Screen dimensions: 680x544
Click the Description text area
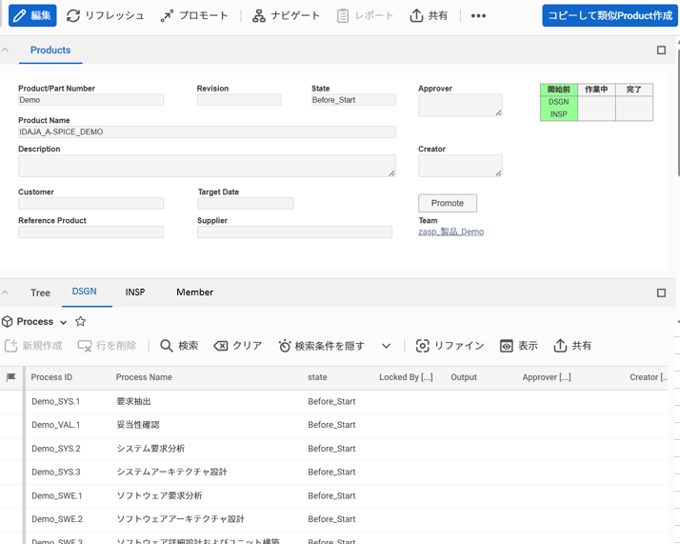206,165
